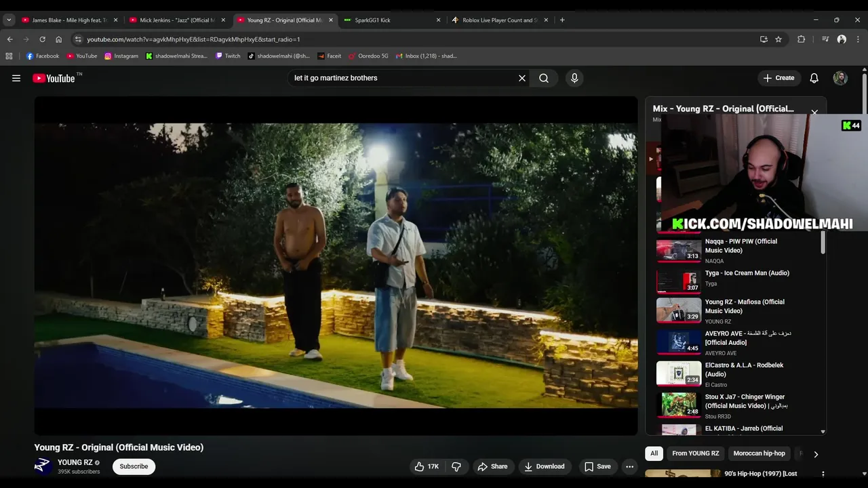Viewport: 868px width, 488px height.
Task: Open the Ooredoo 5G bookmark
Action: click(369, 56)
